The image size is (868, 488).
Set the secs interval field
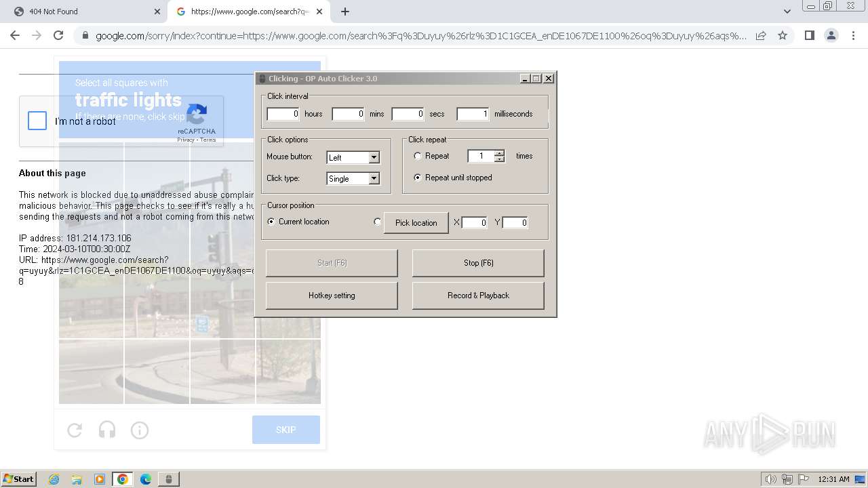408,114
